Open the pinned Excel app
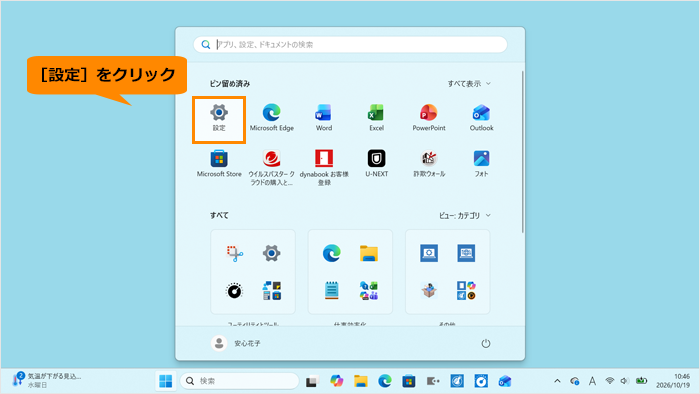 click(376, 118)
